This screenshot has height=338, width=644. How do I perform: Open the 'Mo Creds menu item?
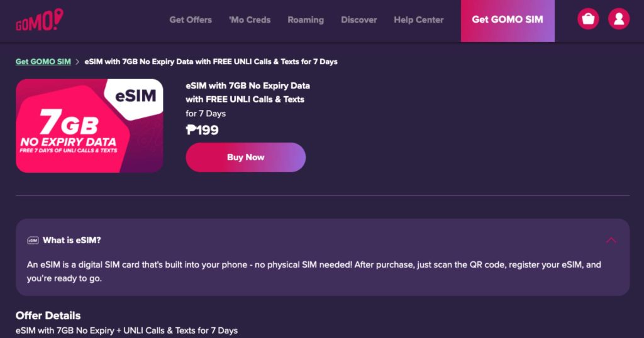pyautogui.click(x=250, y=19)
